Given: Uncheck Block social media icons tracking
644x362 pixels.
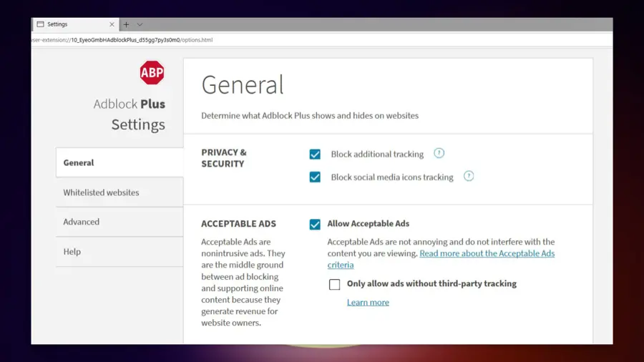Looking at the screenshot, I should point(315,177).
